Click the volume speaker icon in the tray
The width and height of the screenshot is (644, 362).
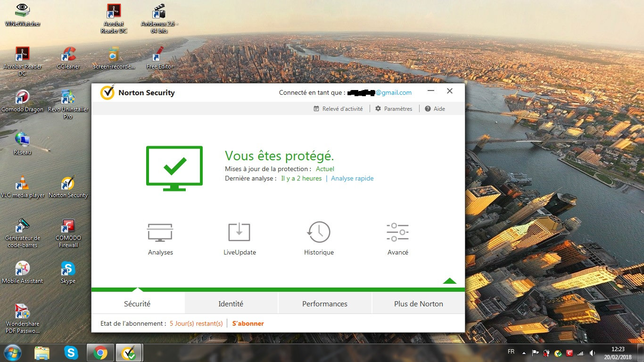[592, 353]
